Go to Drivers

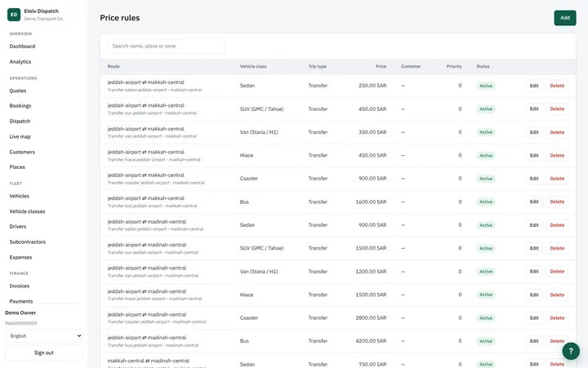18,227
